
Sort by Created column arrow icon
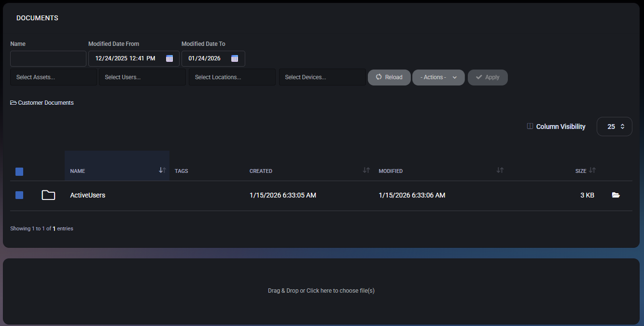pyautogui.click(x=366, y=170)
